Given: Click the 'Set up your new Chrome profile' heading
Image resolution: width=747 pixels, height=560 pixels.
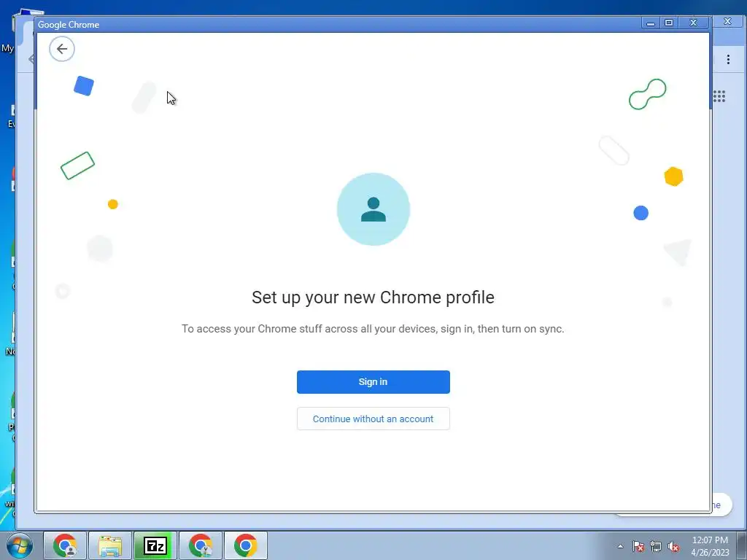Looking at the screenshot, I should pos(373,297).
